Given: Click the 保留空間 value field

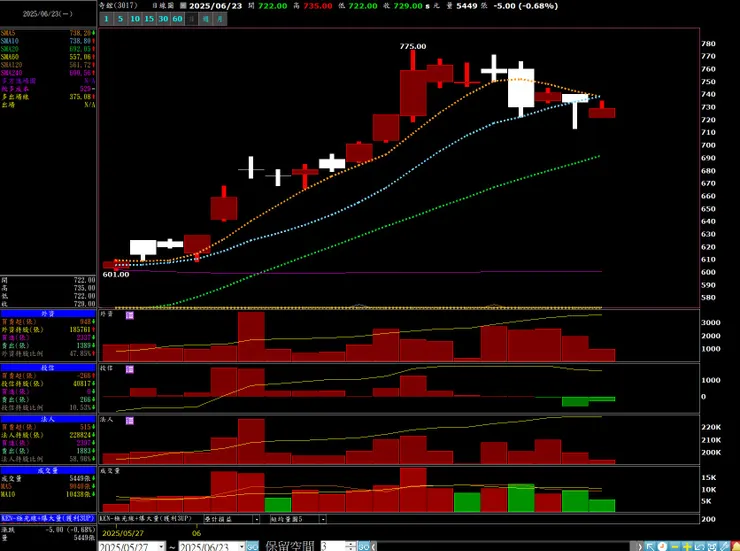Looking at the screenshot, I should [x=333, y=546].
